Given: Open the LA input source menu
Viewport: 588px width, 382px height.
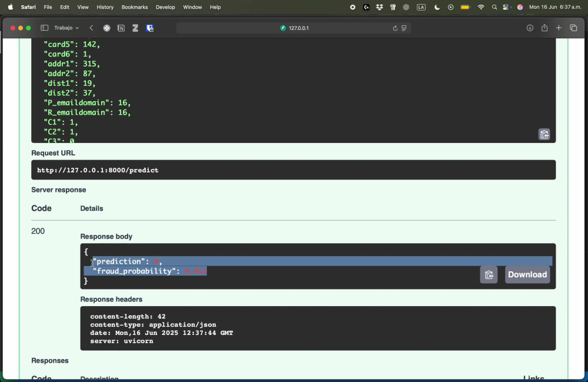Looking at the screenshot, I should pyautogui.click(x=421, y=7).
